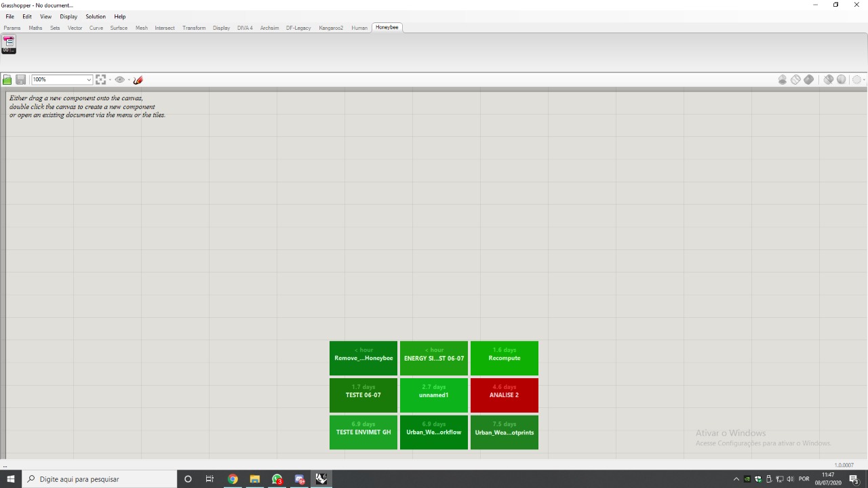The image size is (868, 488).
Task: Open Cortana circle icon on taskbar
Action: 188,479
